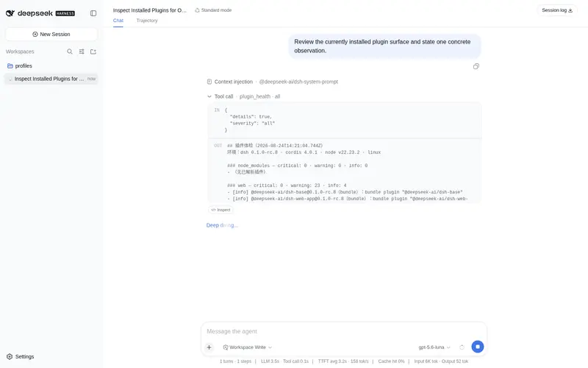The height and width of the screenshot is (368, 588).
Task: Click the "LLM 3.5s · Tool call 0.1s" status
Action: pos(284,361)
